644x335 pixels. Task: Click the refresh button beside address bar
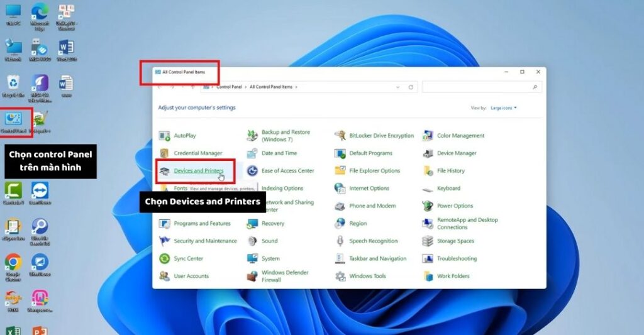tap(411, 87)
